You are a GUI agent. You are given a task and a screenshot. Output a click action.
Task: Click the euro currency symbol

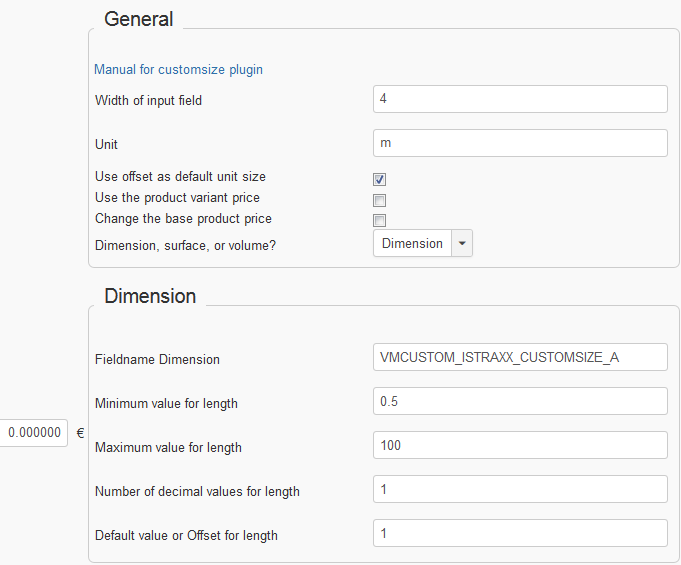80,433
